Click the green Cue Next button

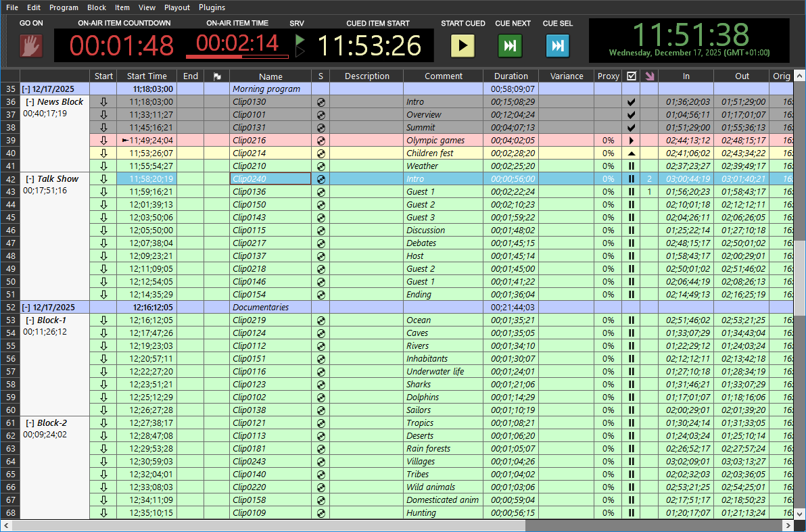tap(510, 46)
